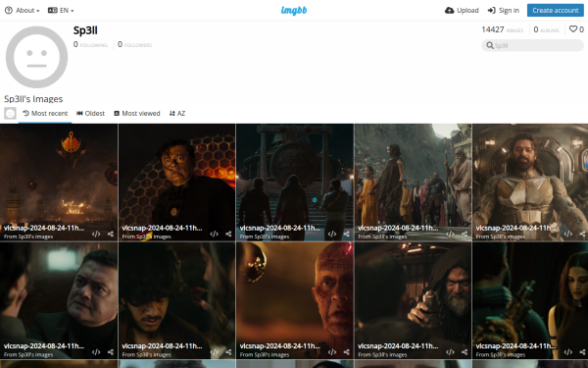Get embed codes for honeycomb wall image
588x368 pixels.
[x=214, y=234]
